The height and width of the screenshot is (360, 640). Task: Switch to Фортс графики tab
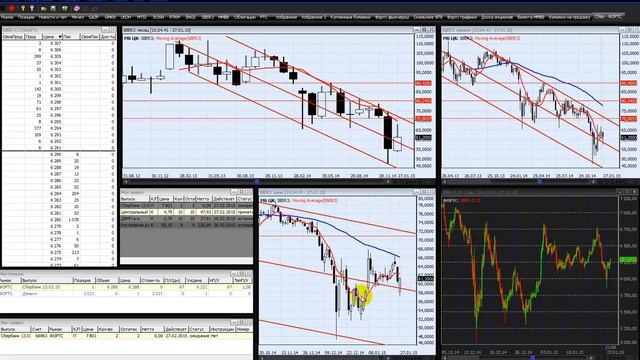point(462,17)
